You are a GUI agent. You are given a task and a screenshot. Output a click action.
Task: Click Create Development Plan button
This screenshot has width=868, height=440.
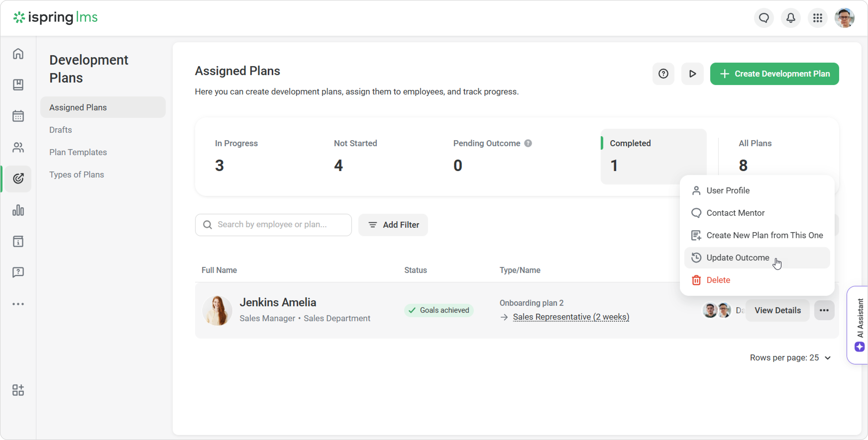(774, 74)
